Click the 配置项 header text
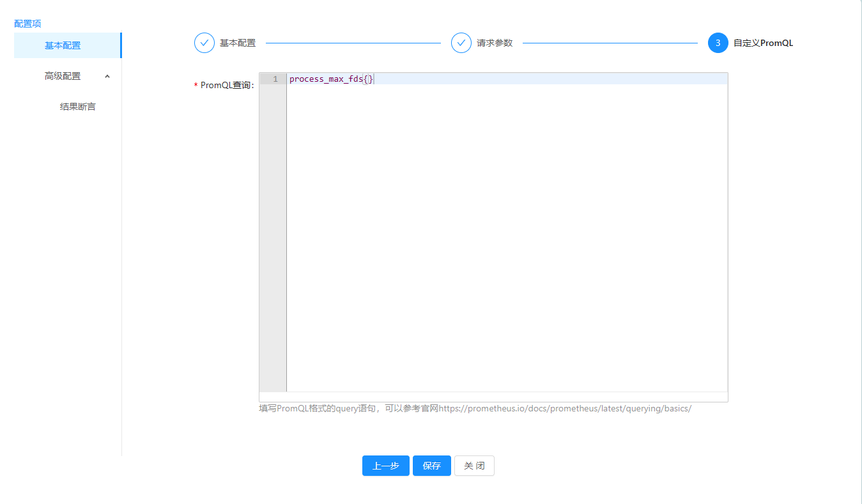Image resolution: width=862 pixels, height=504 pixels. coord(27,24)
